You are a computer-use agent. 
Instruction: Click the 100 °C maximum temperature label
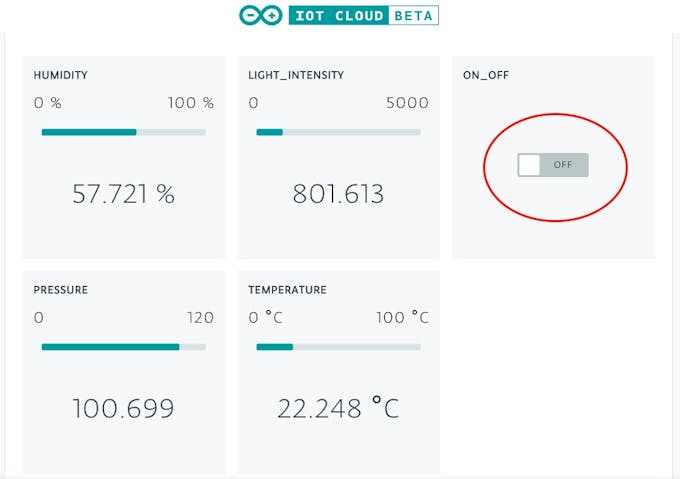[x=402, y=318]
